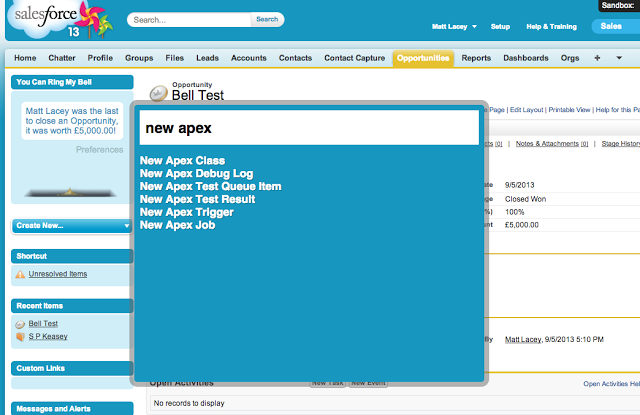The width and height of the screenshot is (640, 415).
Task: Focus the global Search text field
Action: pyautogui.click(x=188, y=19)
